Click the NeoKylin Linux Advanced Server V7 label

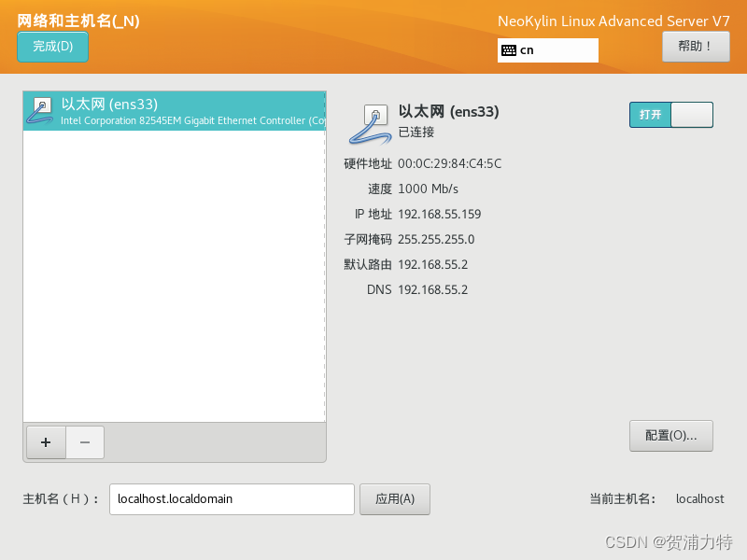point(613,21)
